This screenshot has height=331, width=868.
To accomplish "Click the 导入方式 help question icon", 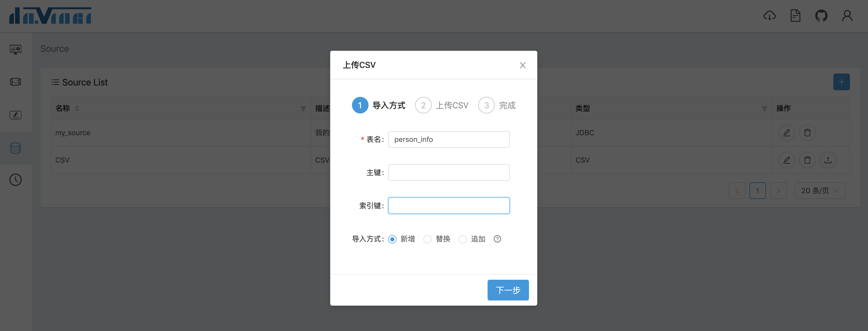I will (x=497, y=239).
